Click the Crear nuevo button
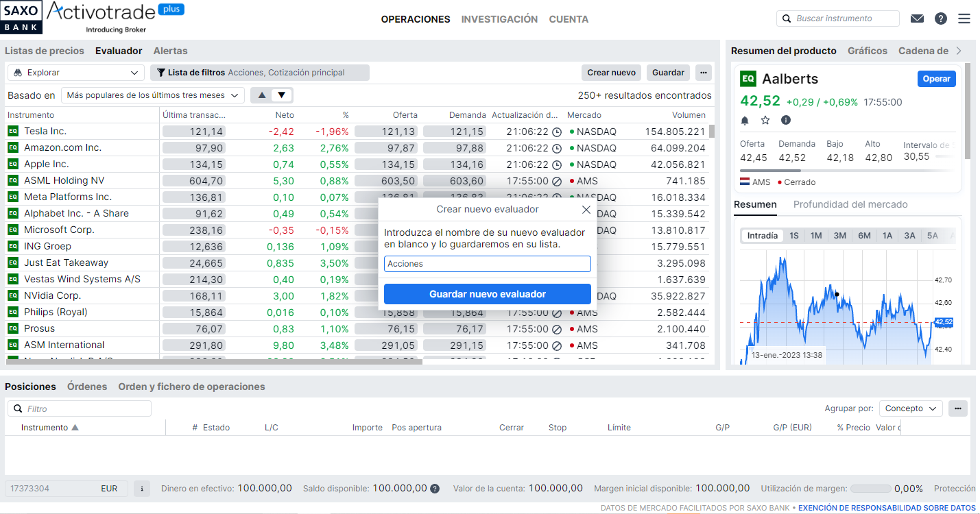This screenshot has height=514, width=980. [612, 73]
